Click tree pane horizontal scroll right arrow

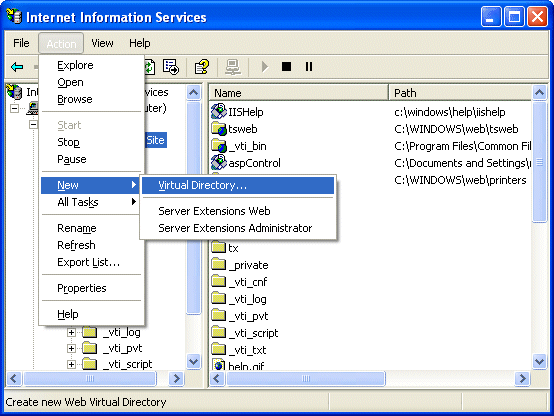[176, 379]
